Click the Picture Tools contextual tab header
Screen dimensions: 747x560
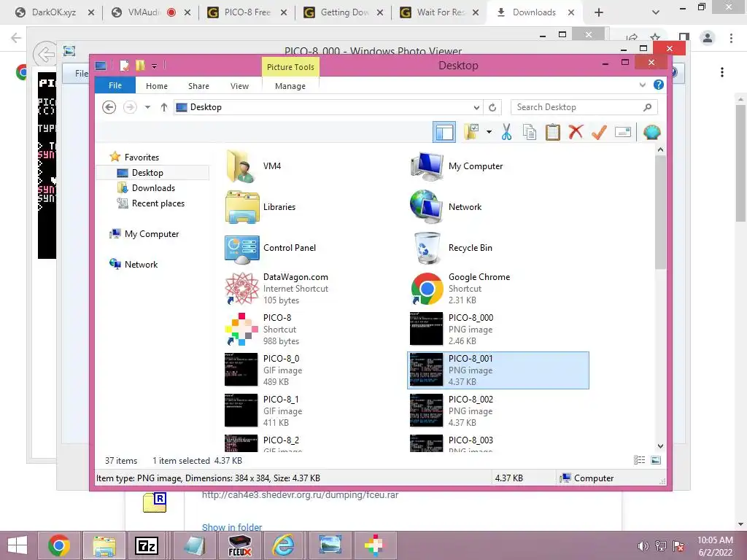click(x=290, y=67)
